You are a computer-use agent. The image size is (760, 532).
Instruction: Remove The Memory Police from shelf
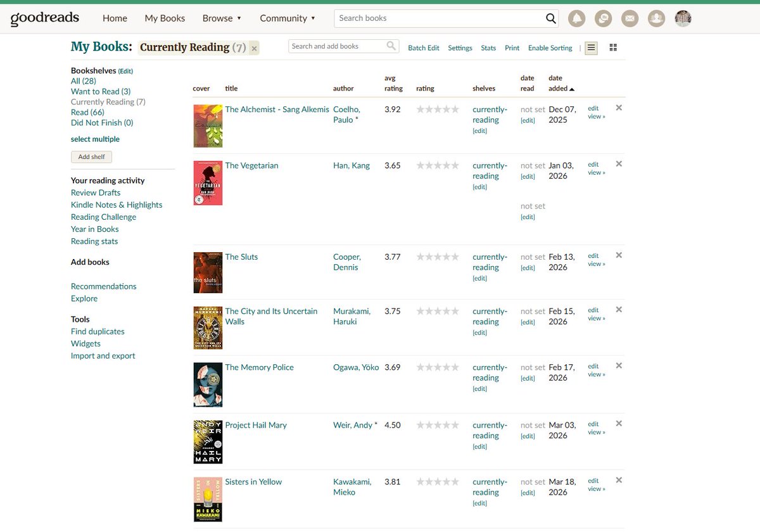point(619,365)
